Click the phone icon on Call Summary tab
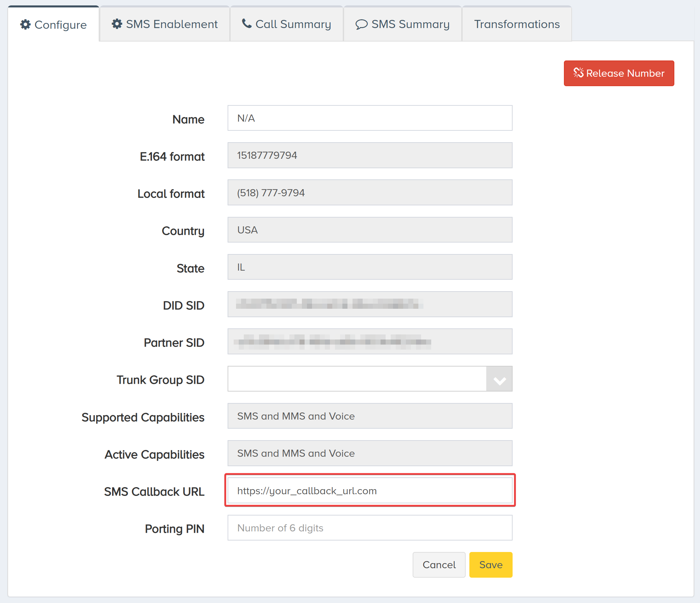Viewport: 700px width, 603px height. click(x=247, y=24)
